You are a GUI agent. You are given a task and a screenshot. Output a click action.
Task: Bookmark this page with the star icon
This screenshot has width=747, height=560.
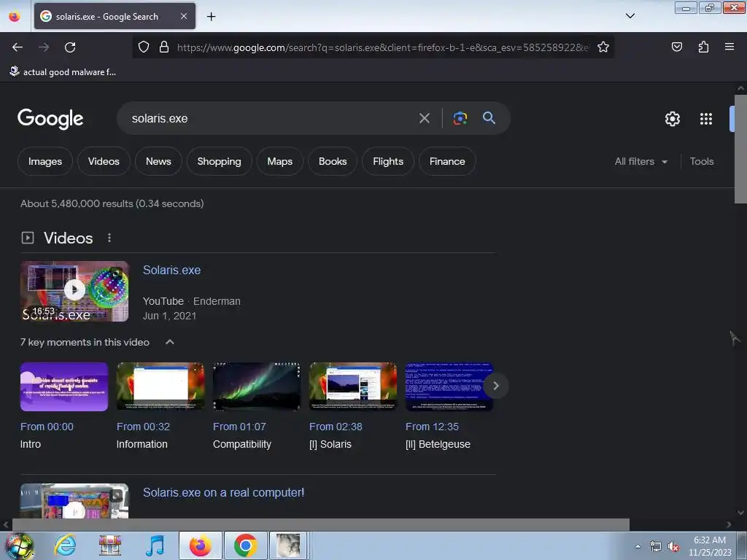(x=603, y=47)
